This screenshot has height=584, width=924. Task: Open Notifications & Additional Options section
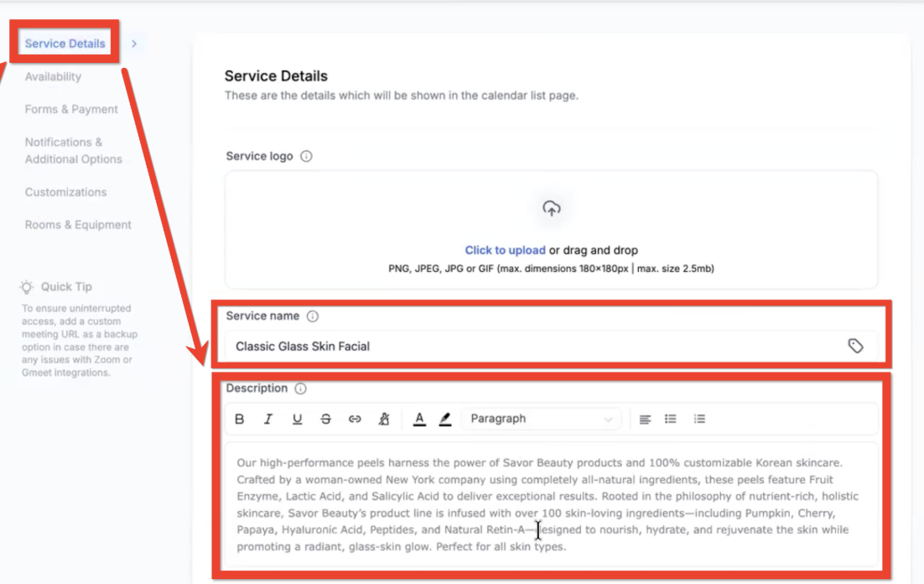74,150
